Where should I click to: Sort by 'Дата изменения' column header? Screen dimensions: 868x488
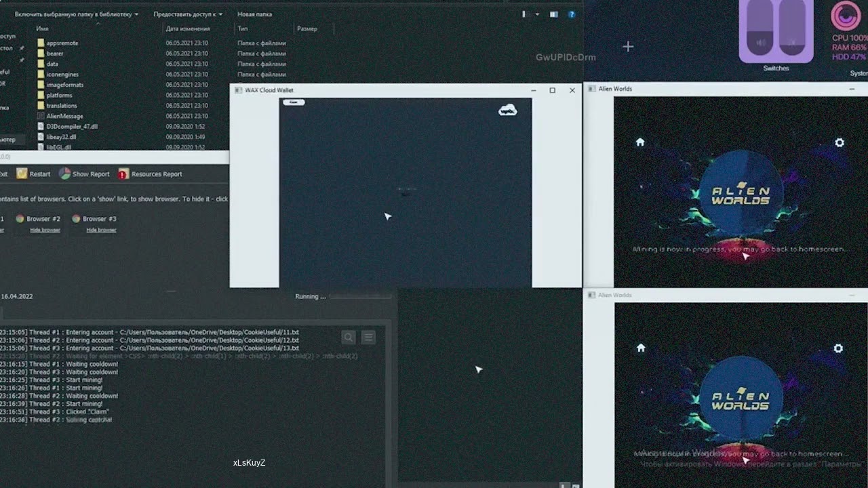[x=188, y=28]
